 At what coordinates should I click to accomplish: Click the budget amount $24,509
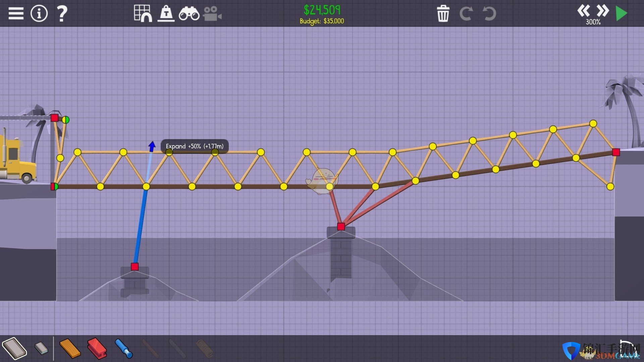click(322, 10)
